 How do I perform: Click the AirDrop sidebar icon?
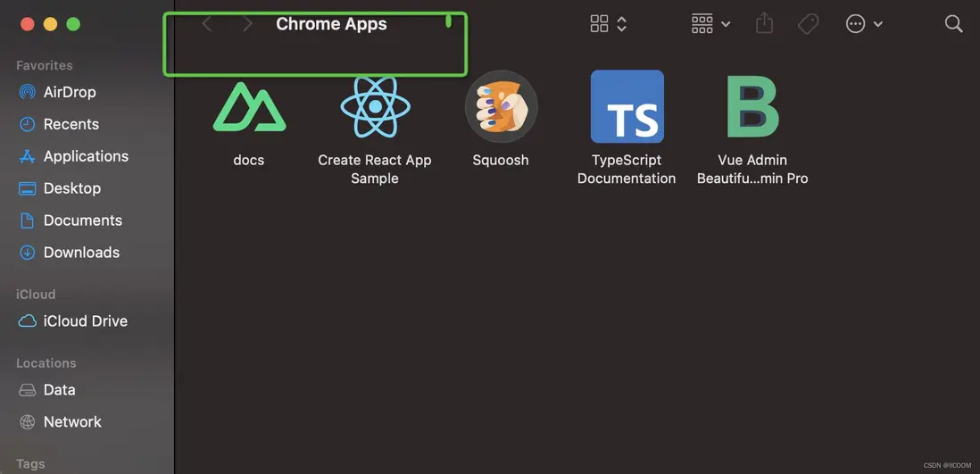click(x=27, y=93)
